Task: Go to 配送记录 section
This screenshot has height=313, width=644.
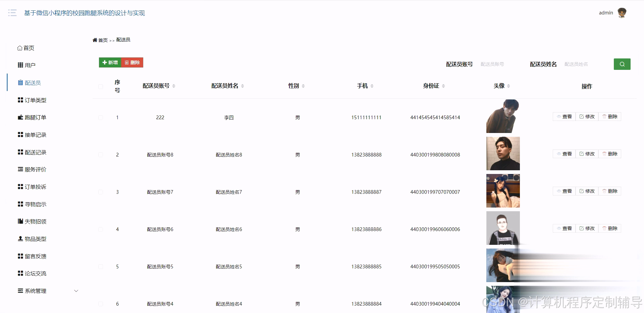Action: pos(35,152)
